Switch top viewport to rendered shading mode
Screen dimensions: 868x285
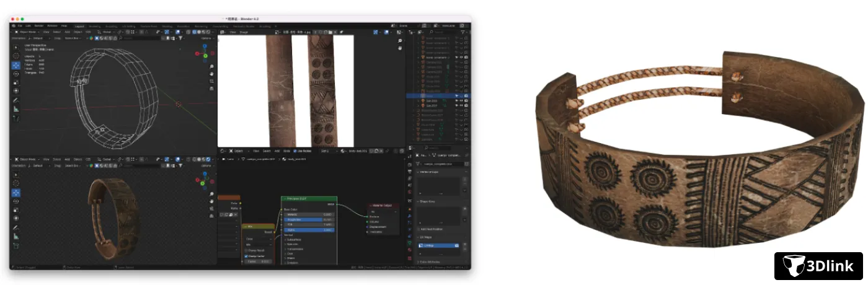(x=208, y=32)
